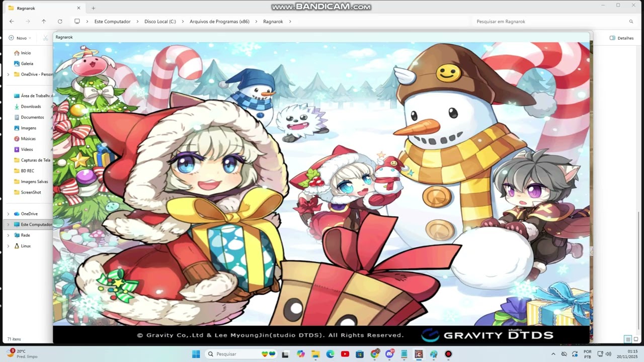Open Capturas de Tela folder
This screenshot has height=362, width=644.
(x=32, y=160)
